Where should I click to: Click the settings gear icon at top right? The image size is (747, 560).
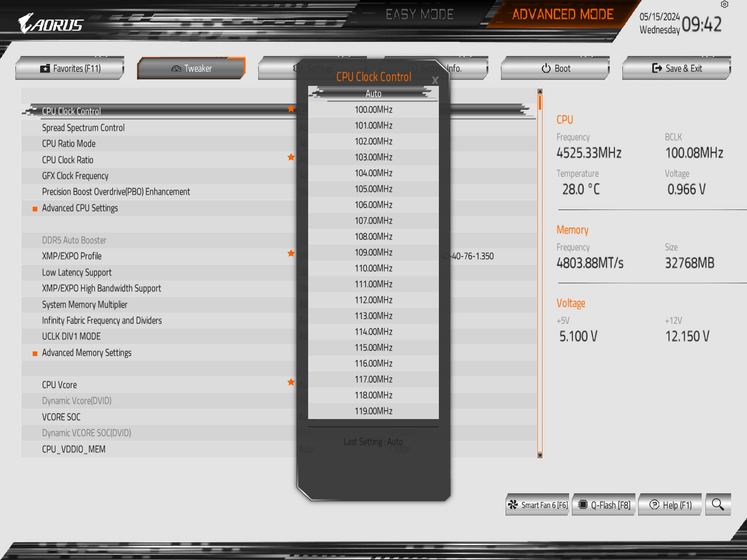pyautogui.click(x=724, y=4)
